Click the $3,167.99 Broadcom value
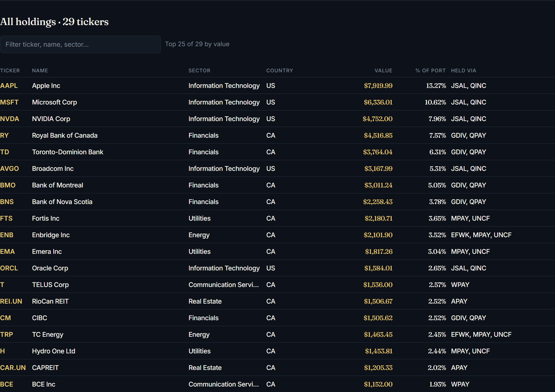The image size is (555, 392). 378,169
